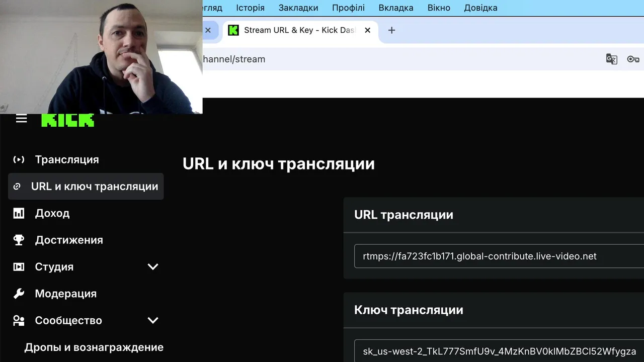This screenshot has width=644, height=362.
Task: Click the Kick favicon on browser tab
Action: click(233, 30)
